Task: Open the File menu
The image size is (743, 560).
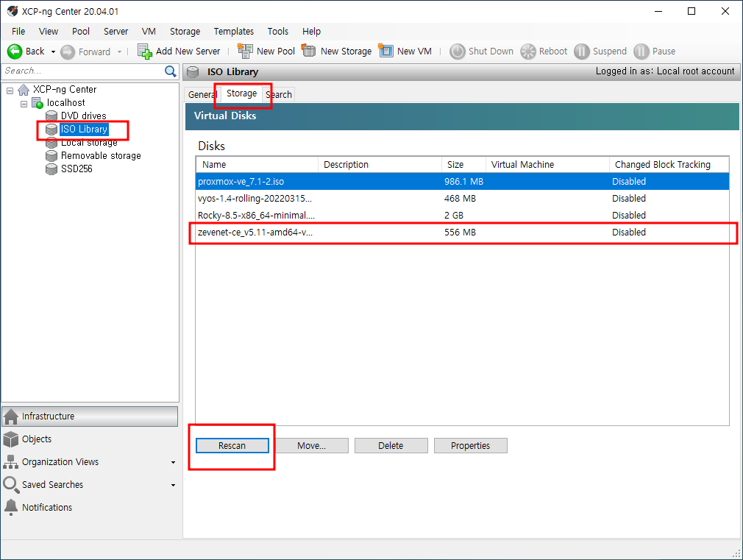Action: point(18,32)
